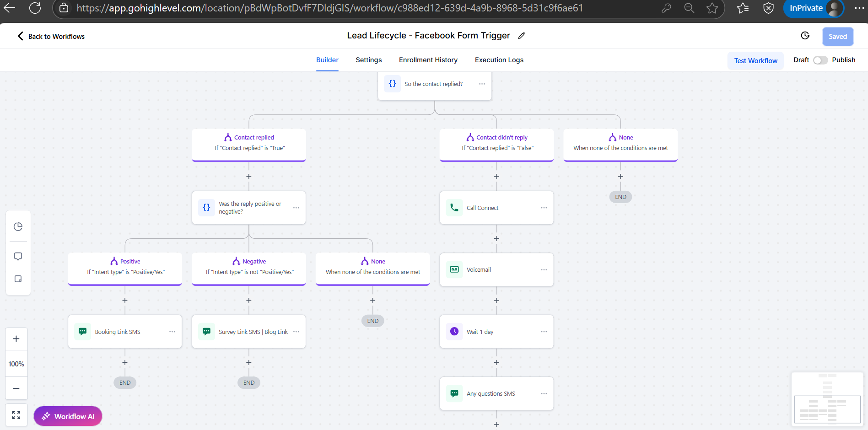Image resolution: width=868 pixels, height=430 pixels.
Task: Open the zoom magnifier in address bar
Action: click(x=689, y=8)
